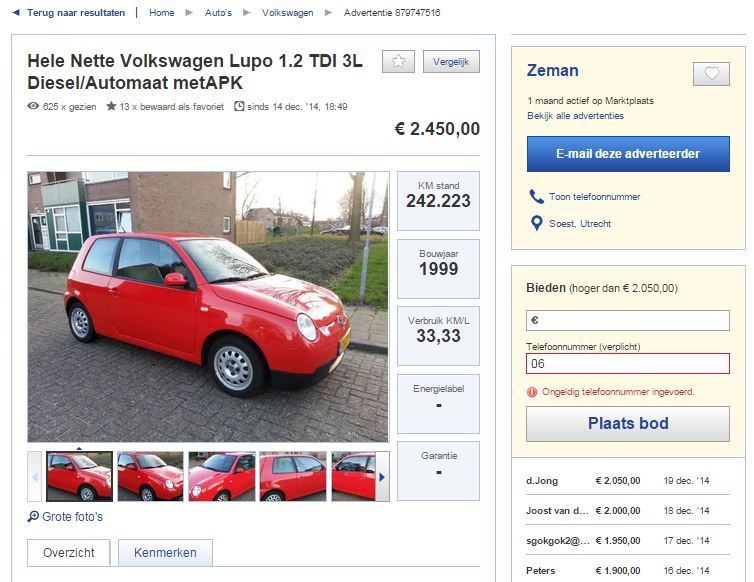Viewport: 754px width, 582px height.
Task: Select the third car thumbnail
Action: 222,477
